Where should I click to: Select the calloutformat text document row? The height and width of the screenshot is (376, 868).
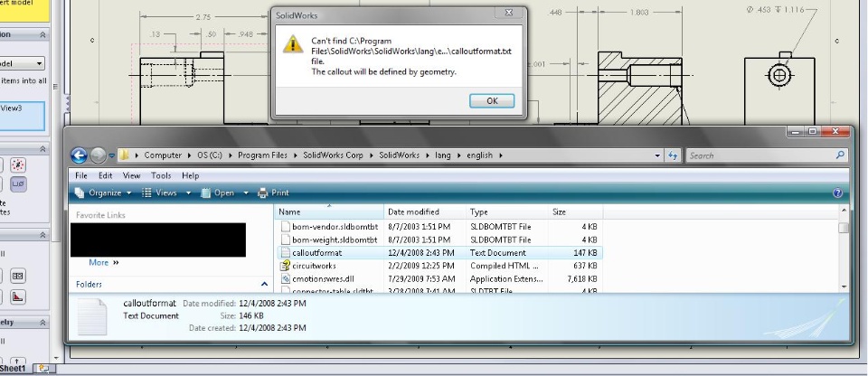439,252
